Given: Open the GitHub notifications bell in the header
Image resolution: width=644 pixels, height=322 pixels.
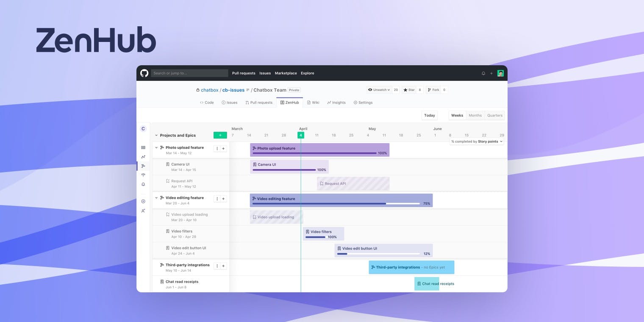Looking at the screenshot, I should pos(483,73).
